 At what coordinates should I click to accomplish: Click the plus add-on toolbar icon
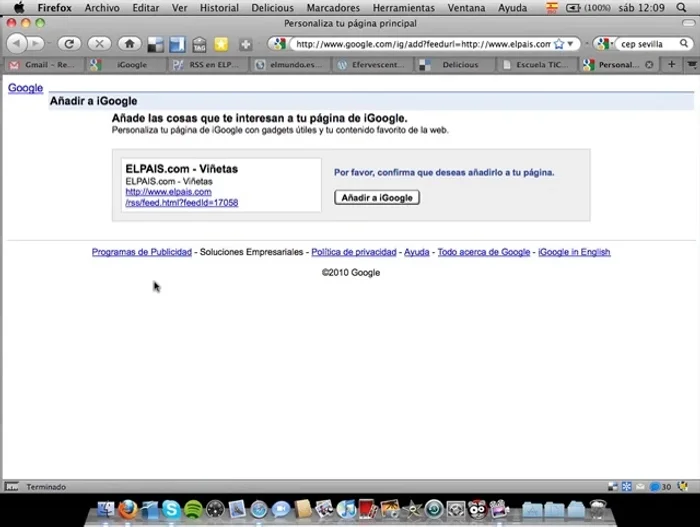click(x=246, y=44)
